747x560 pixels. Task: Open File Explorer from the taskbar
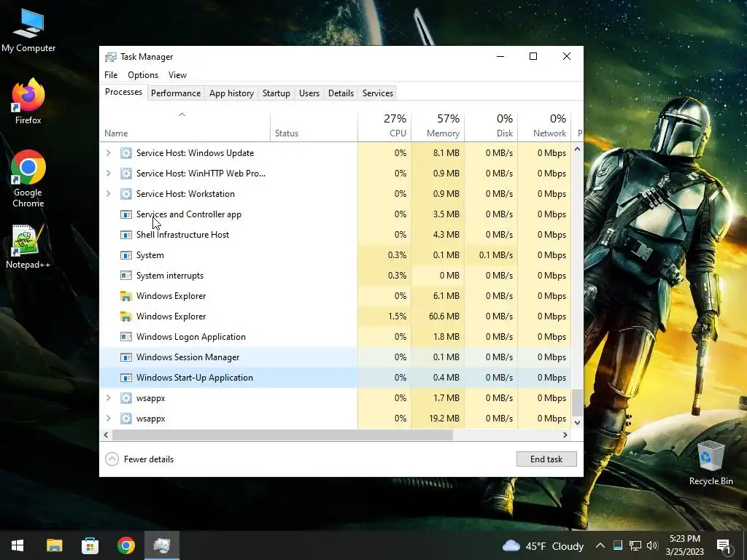pos(54,545)
